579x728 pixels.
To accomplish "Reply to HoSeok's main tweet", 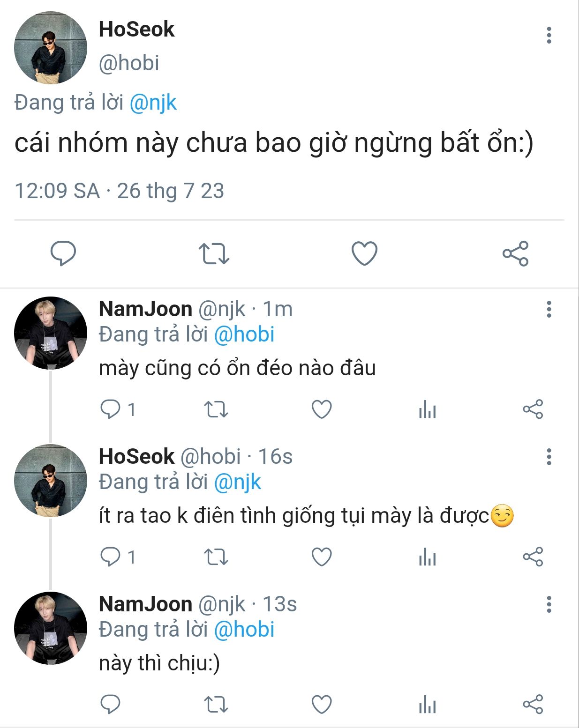I will pyautogui.click(x=63, y=253).
